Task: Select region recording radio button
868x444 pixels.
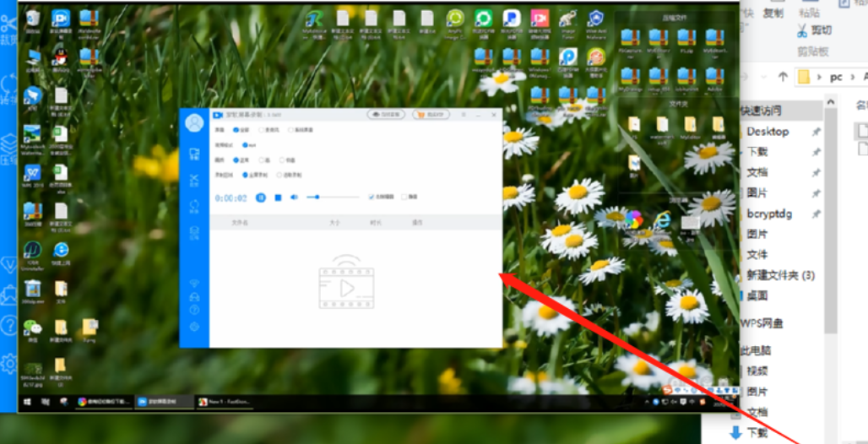Action: tap(279, 175)
